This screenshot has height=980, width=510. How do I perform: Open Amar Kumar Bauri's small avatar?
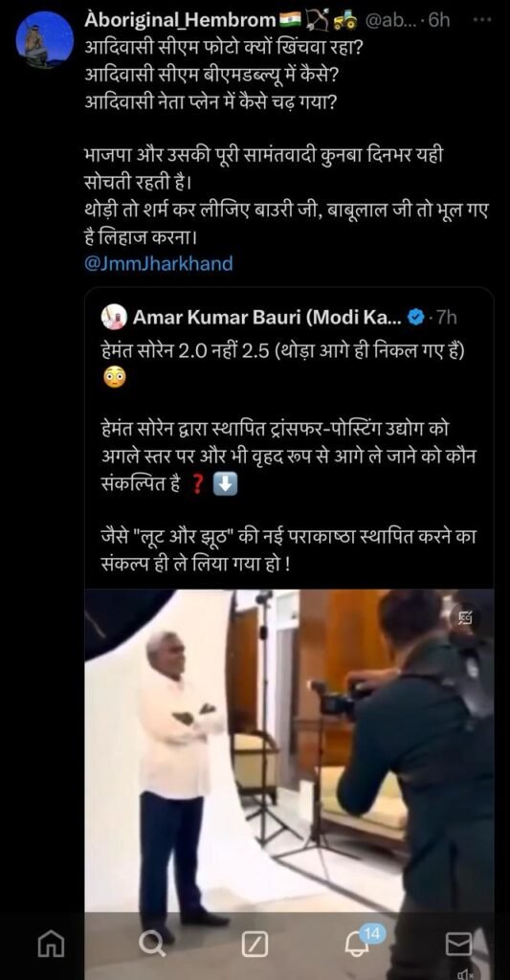point(115,318)
